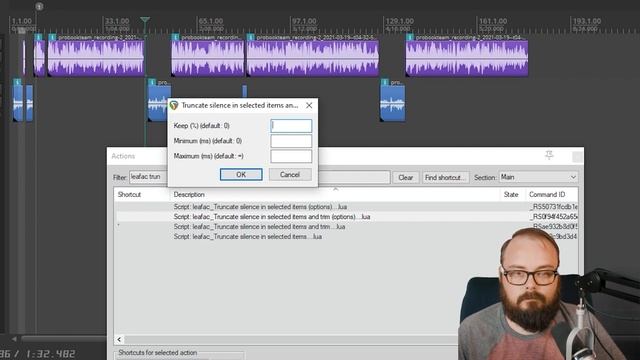Click the arrange view scroll-left arrow at bottom
640x360 pixels.
[14, 339]
